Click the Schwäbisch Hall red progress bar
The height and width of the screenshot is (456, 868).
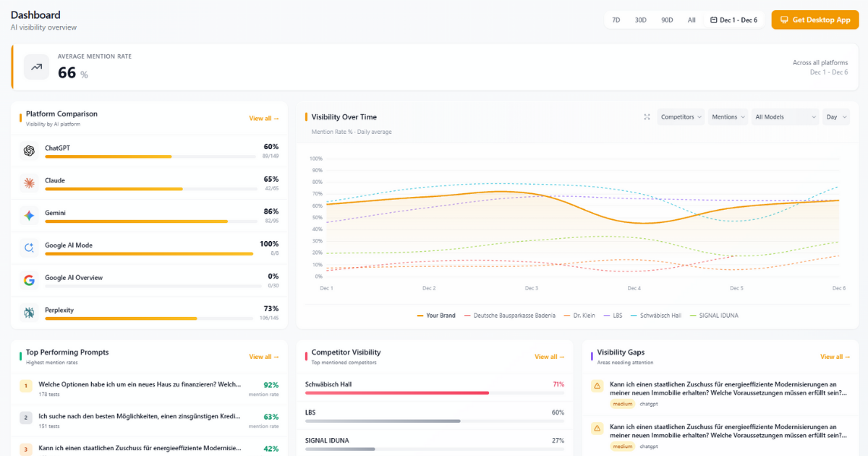398,394
